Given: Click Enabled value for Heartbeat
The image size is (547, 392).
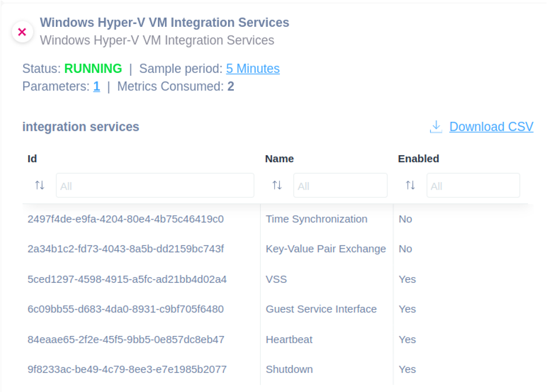Looking at the screenshot, I should point(407,339).
